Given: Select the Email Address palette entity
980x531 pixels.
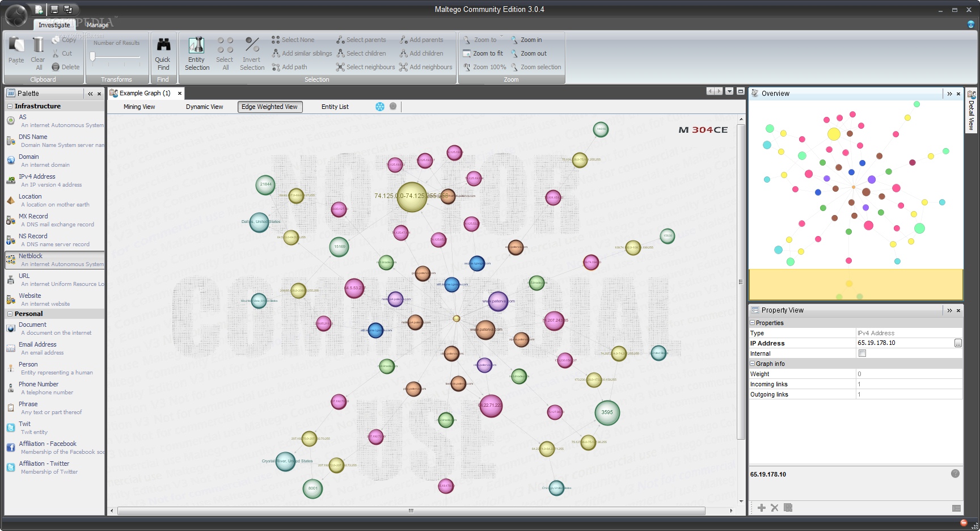Looking at the screenshot, I should (x=54, y=348).
